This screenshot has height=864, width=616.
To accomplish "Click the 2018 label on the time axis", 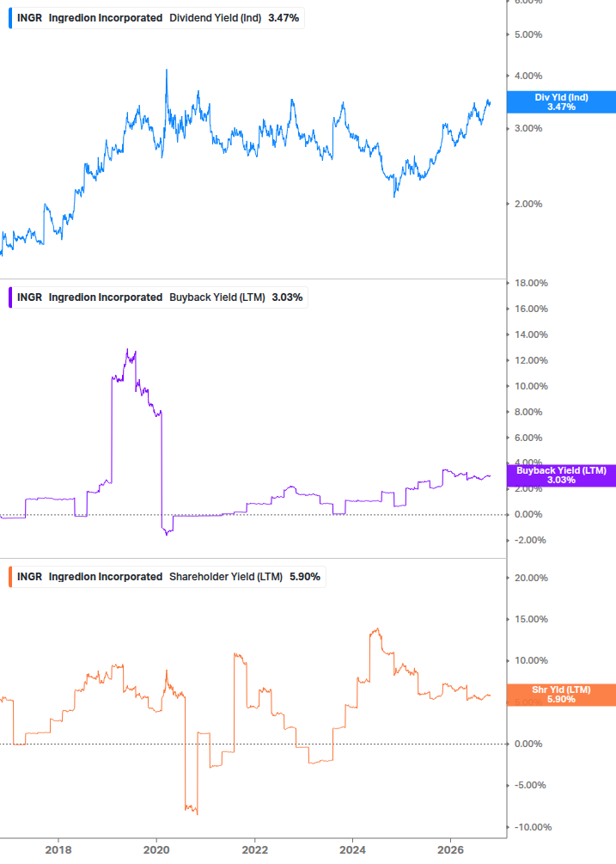I will tap(58, 849).
